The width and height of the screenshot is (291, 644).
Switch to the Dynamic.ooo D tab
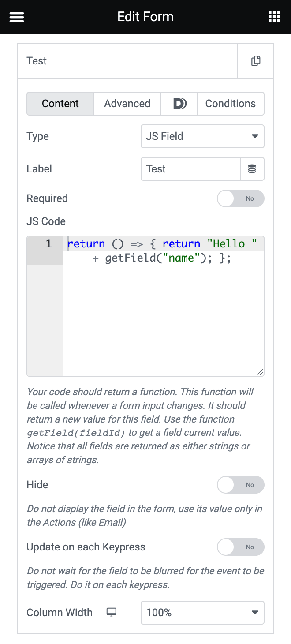tap(179, 104)
